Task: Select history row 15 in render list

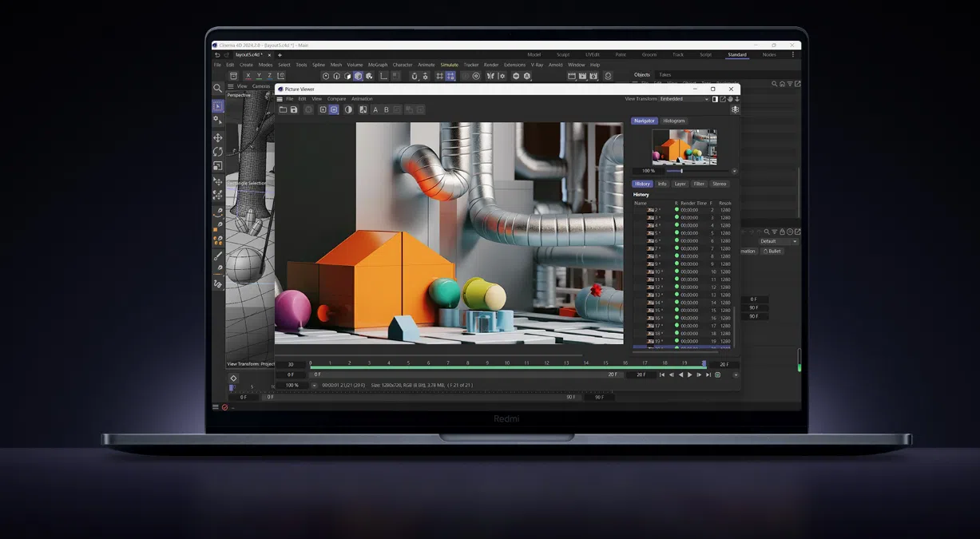Action: coord(682,311)
